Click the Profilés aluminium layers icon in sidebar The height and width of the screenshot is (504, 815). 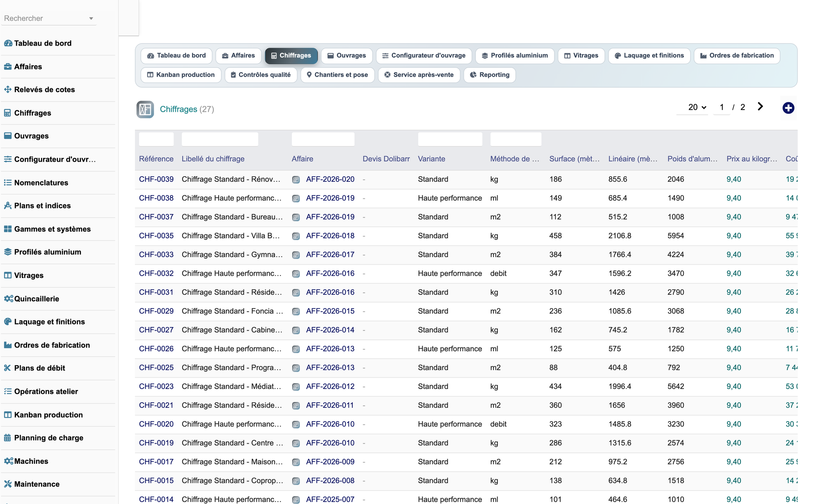pos(8,252)
